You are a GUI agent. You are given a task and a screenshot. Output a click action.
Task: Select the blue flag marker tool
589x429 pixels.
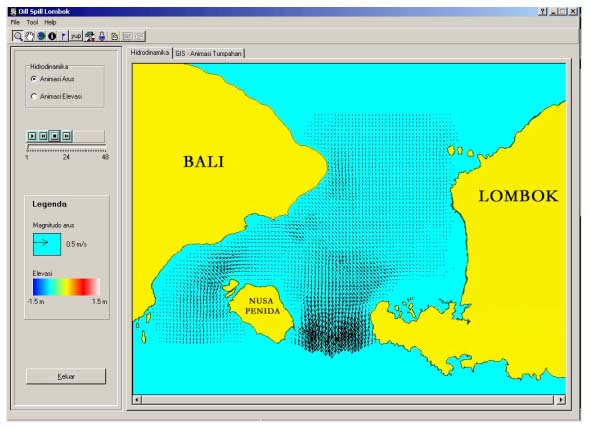(x=63, y=36)
